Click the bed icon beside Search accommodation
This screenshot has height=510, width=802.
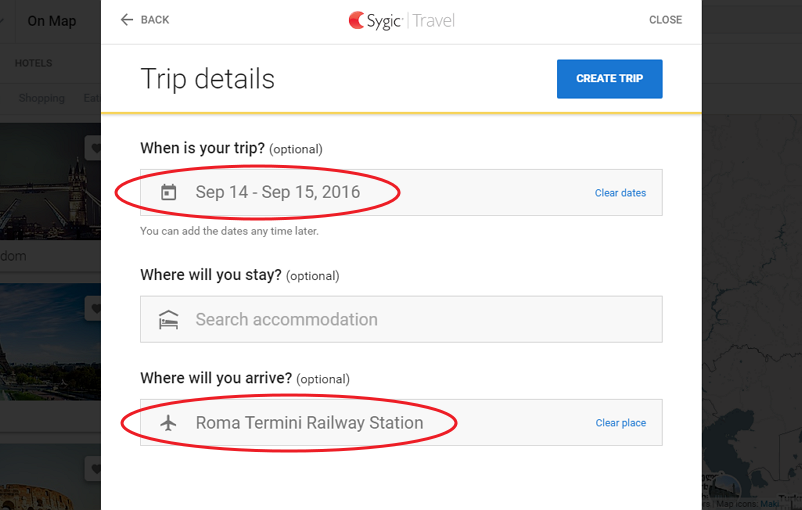coord(168,320)
